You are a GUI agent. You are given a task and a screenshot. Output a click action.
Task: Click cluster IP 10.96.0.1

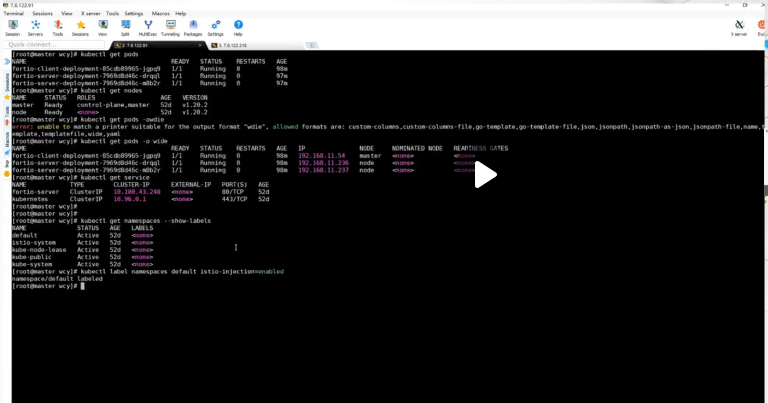(x=129, y=199)
